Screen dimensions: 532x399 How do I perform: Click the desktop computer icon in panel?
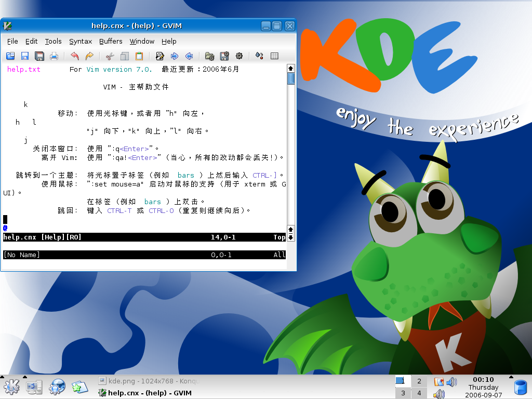point(34,387)
